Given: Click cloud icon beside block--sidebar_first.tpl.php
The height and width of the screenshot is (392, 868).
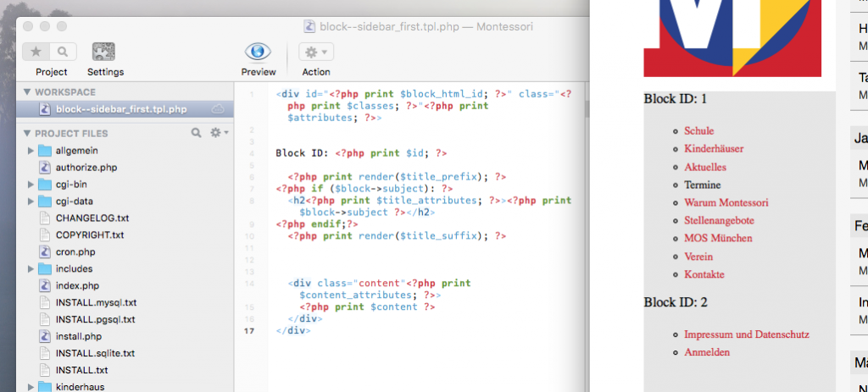Looking at the screenshot, I should pos(217,109).
